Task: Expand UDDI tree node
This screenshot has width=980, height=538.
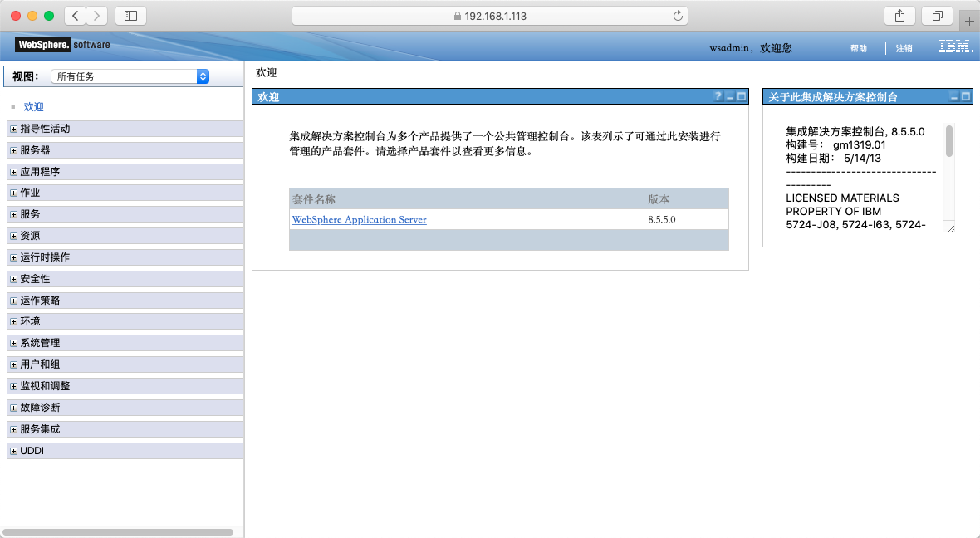Action: (14, 451)
